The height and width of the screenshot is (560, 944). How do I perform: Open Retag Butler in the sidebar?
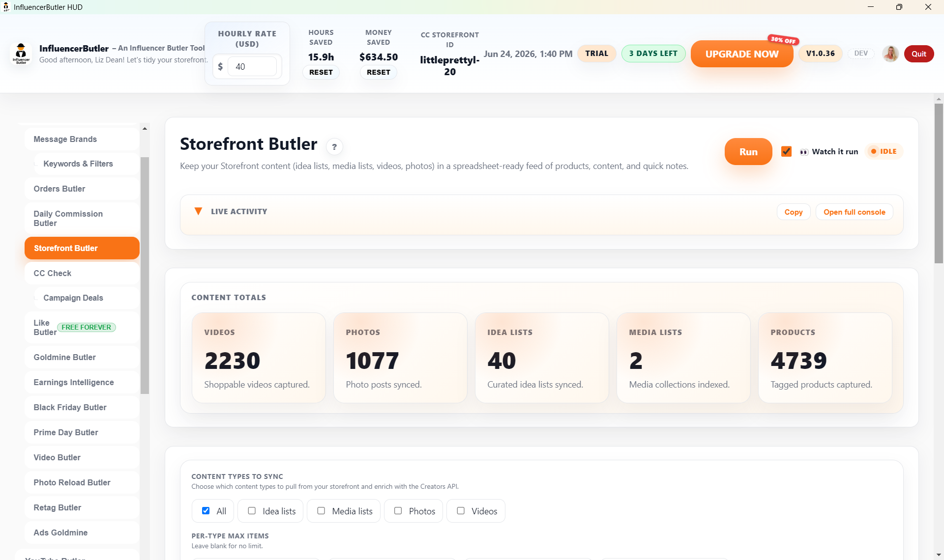(82, 507)
